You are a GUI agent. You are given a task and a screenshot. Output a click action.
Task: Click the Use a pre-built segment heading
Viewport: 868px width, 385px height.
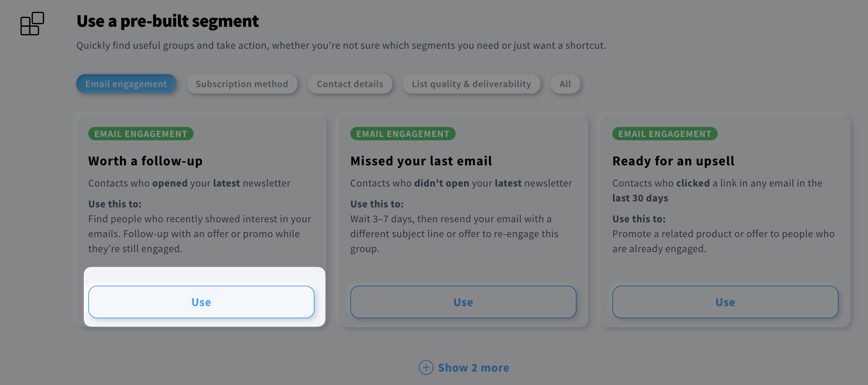(167, 21)
